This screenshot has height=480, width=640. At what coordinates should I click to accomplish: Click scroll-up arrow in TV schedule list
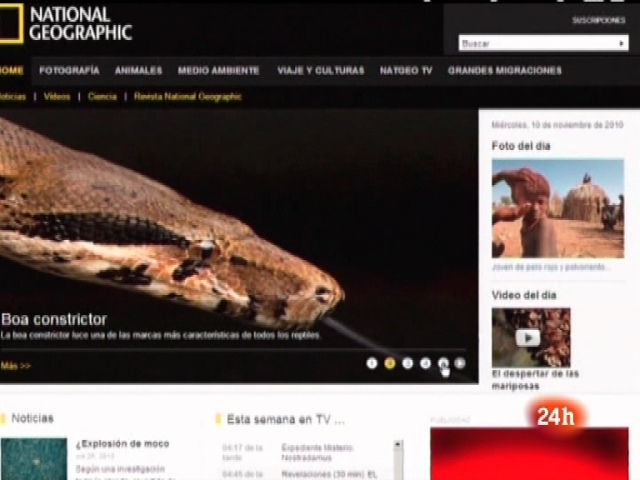399,445
